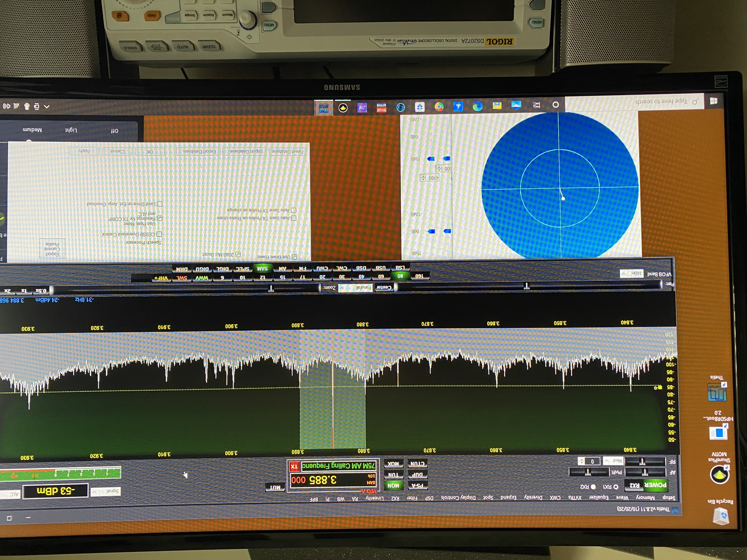This screenshot has width=747, height=560.
Task: Step the RF gain value spinner
Action: click(581, 461)
